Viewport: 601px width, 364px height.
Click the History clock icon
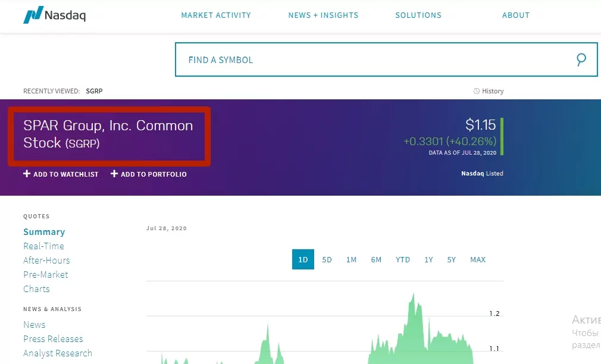click(x=477, y=91)
